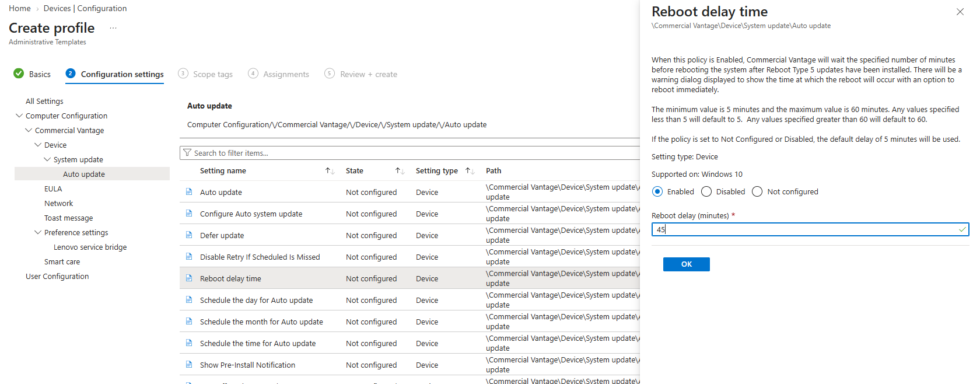Open Show Pre-Install Notification setting
Viewport: 980px width, 384px height.
pos(248,365)
